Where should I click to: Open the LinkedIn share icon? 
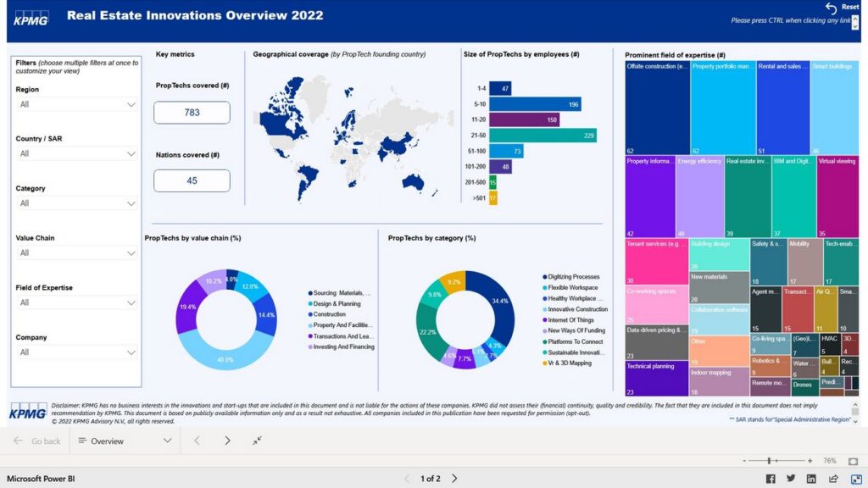click(812, 479)
